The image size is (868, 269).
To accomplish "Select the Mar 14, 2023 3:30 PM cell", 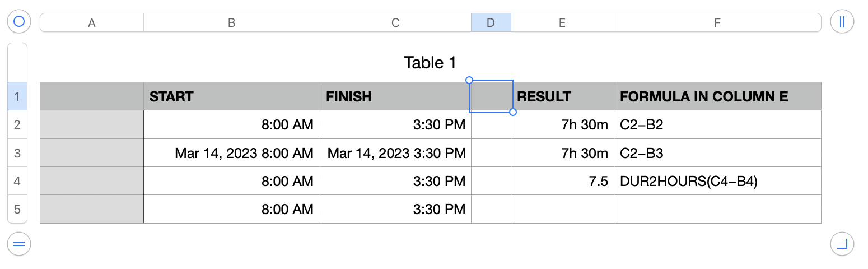I will [x=395, y=153].
